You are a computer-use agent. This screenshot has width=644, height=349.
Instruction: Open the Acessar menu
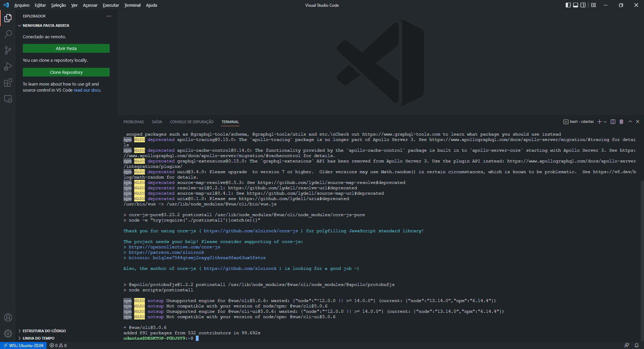point(90,5)
